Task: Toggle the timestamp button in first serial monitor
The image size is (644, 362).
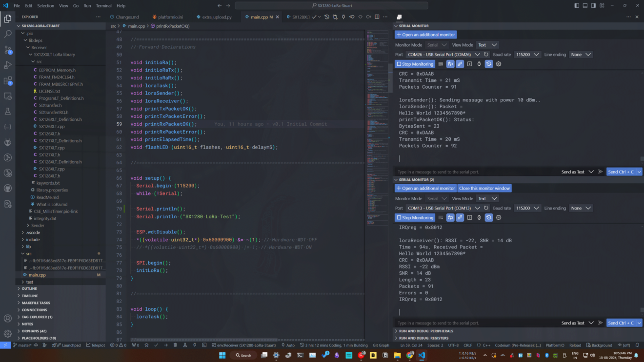Action: 479,64
